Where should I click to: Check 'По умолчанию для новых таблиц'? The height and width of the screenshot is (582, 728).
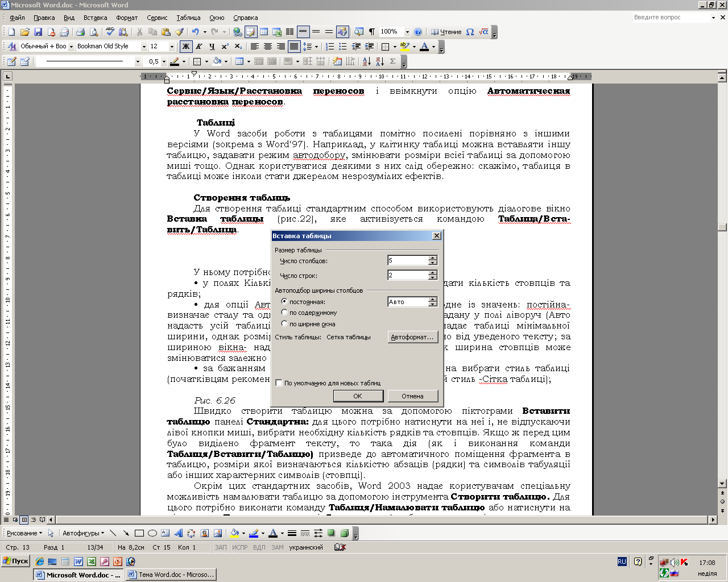pos(279,383)
